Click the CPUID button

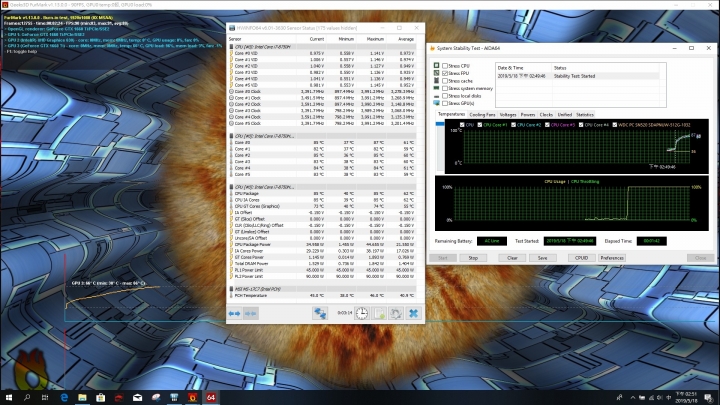[580, 257]
